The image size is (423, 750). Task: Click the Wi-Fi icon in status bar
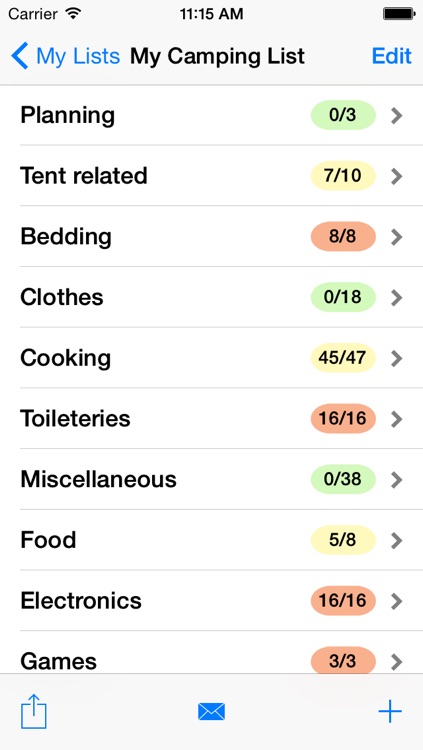pyautogui.click(x=73, y=13)
